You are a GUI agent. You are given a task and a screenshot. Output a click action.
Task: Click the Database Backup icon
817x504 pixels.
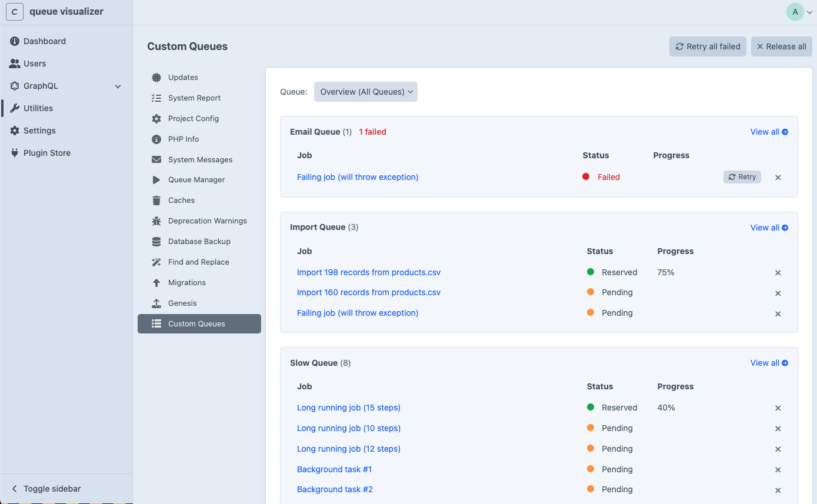[x=155, y=241]
